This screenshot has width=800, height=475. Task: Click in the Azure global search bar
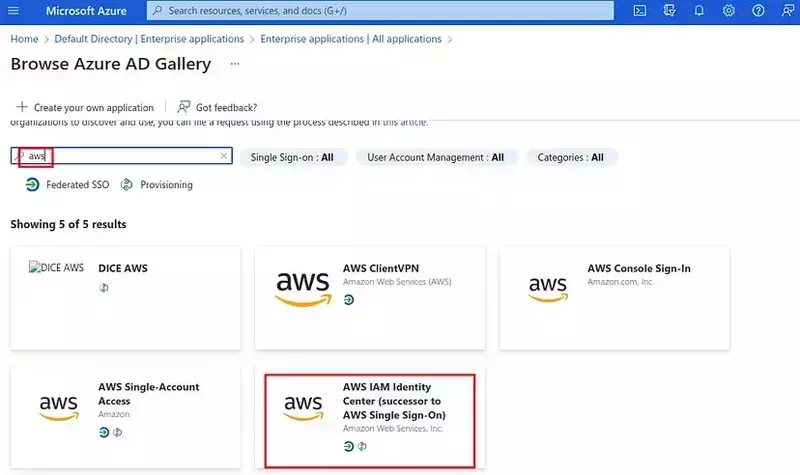coord(380,11)
